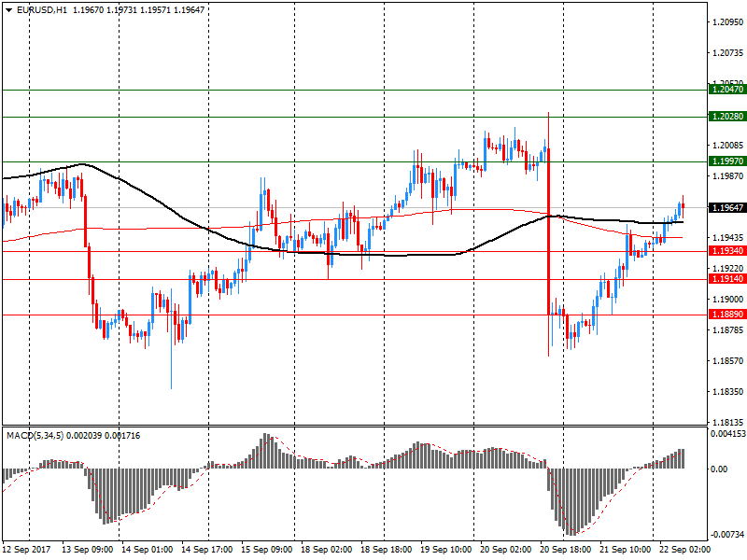Click the 18 Sep 18:00 time axis label
747x560 pixels.
386,550
